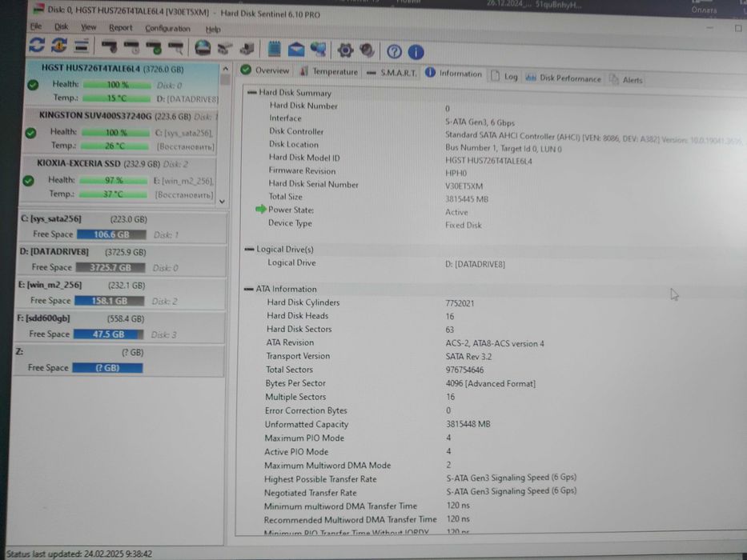The height and width of the screenshot is (560, 747).
Task: Switch to the Overview tab
Action: 265,70
